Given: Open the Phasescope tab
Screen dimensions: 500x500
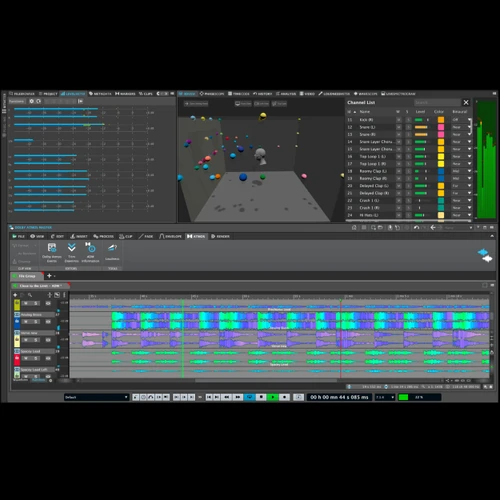Looking at the screenshot, I should tap(212, 94).
